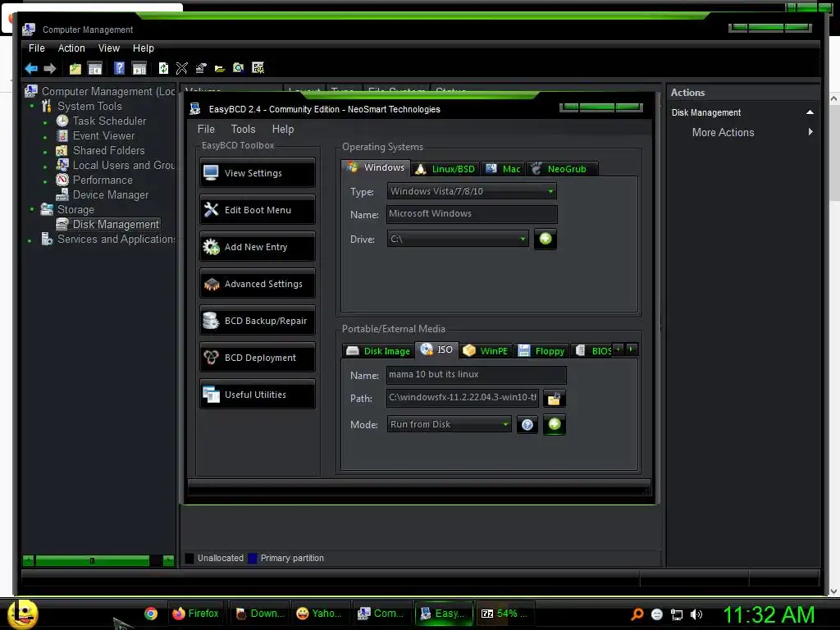Viewport: 840px width, 630px height.
Task: Open BCD Backup/Repair
Action: 258,321
